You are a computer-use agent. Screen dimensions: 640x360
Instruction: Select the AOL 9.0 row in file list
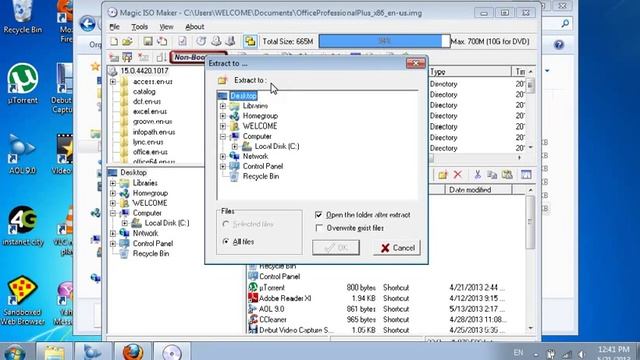click(x=377, y=309)
